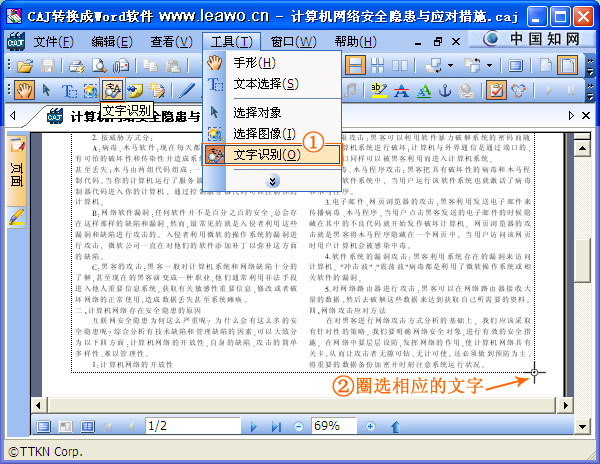Choose 选择图像(I) from Tools menu

(272, 134)
